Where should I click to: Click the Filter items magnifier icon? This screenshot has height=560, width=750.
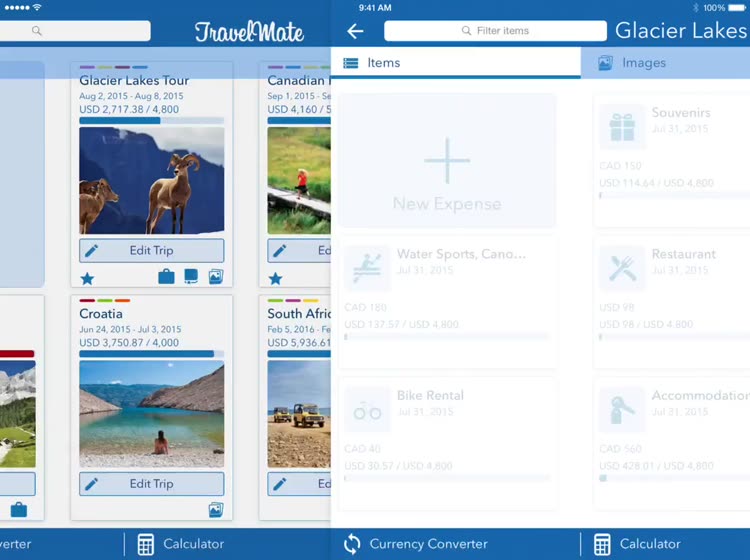[x=466, y=31]
